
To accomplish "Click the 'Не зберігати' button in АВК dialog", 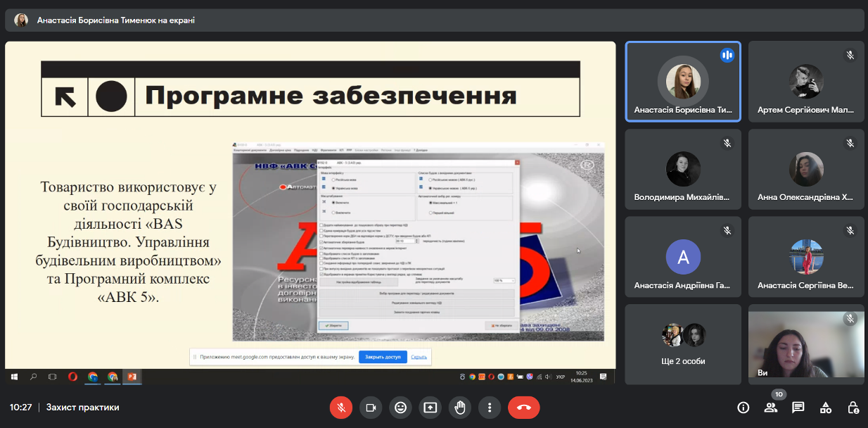I will pos(502,325).
